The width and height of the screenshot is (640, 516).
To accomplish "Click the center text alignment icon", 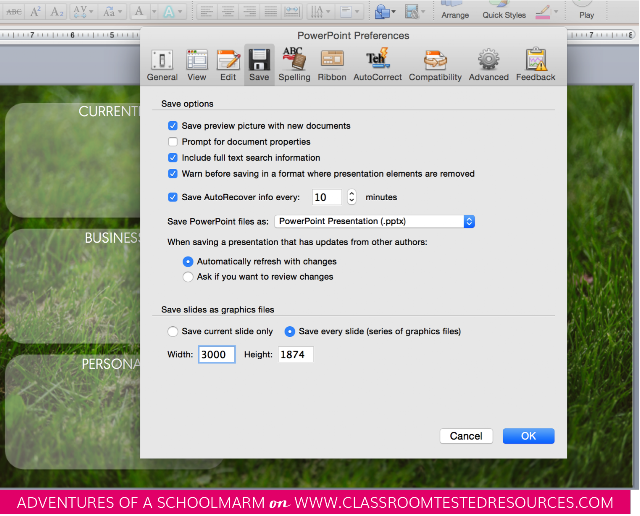I will click(x=229, y=11).
